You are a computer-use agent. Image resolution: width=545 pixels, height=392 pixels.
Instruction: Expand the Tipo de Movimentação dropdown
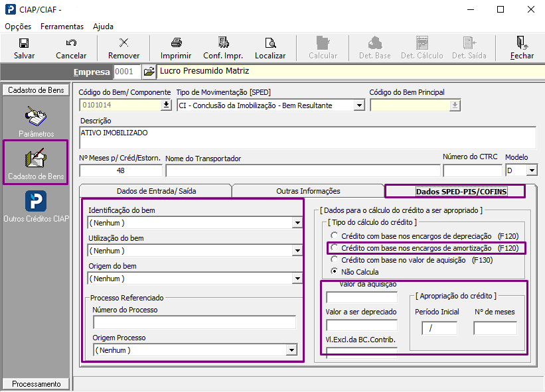[359, 105]
